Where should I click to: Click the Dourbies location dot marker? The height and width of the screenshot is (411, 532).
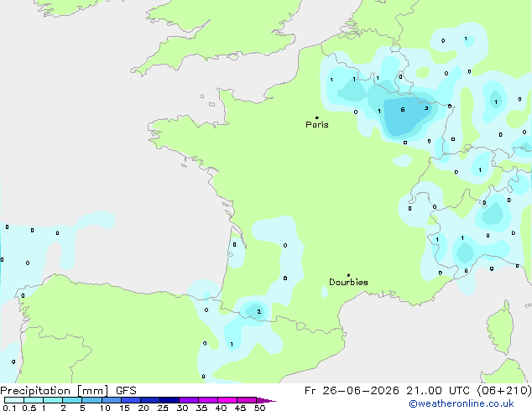click(348, 275)
